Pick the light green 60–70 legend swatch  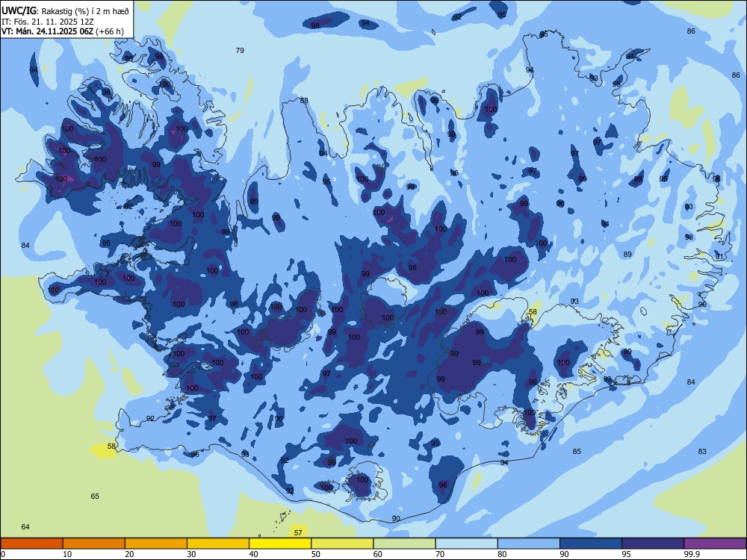[404, 544]
